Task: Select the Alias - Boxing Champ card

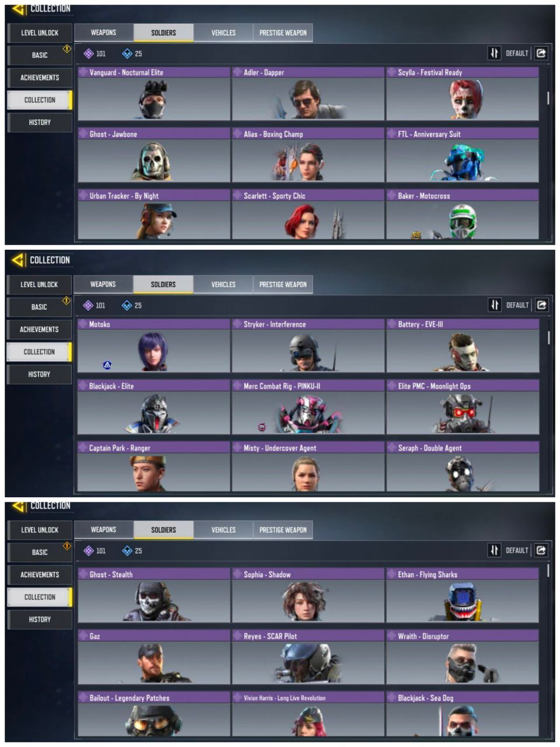Action: [308, 155]
